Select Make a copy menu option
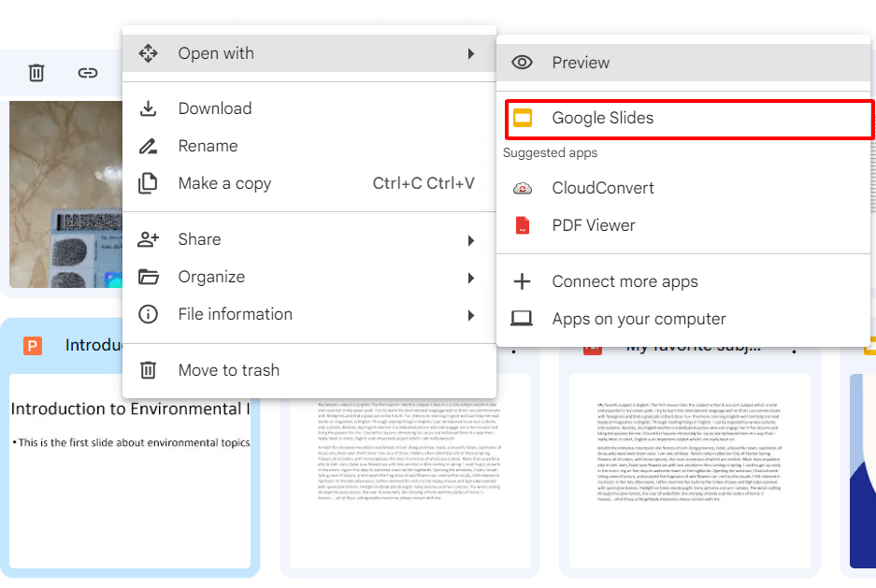876x588 pixels. [x=224, y=183]
